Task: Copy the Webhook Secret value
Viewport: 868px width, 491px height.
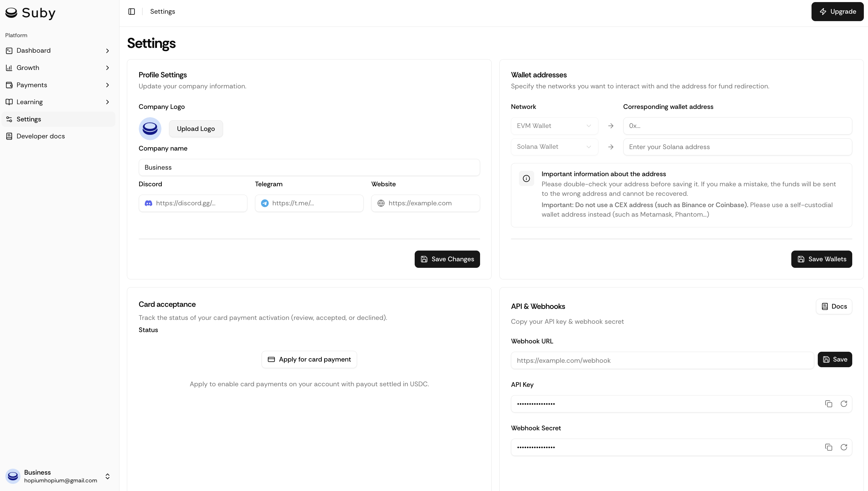Action: coord(828,447)
